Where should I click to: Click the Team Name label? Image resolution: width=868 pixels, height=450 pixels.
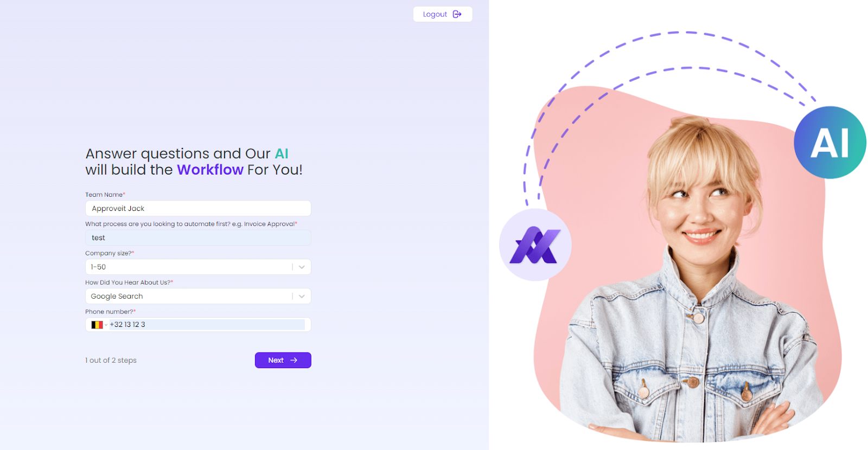click(x=104, y=195)
